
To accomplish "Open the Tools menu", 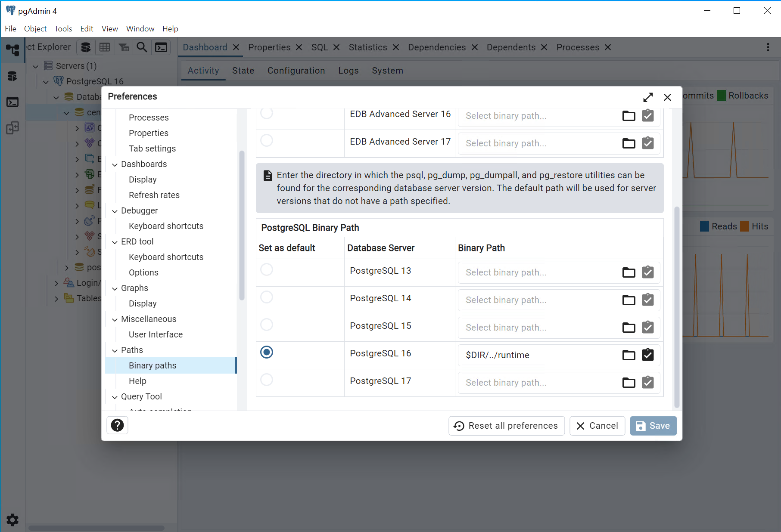I will [63, 29].
